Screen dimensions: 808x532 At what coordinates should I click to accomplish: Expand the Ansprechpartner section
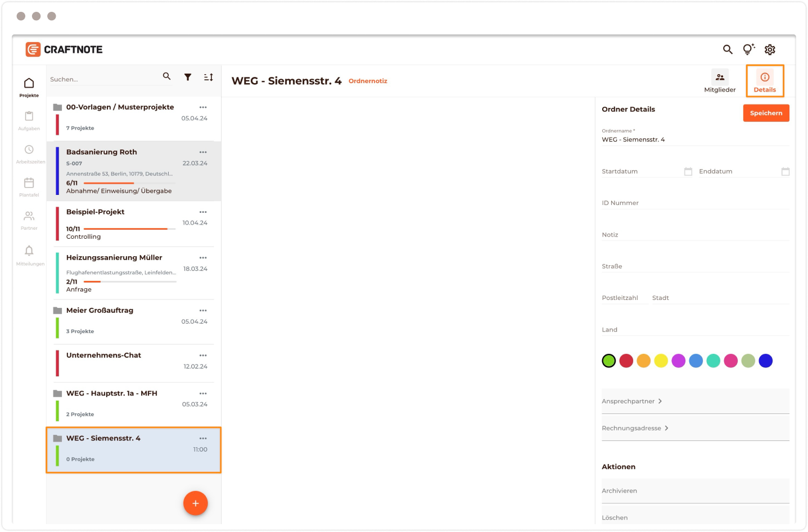(632, 401)
